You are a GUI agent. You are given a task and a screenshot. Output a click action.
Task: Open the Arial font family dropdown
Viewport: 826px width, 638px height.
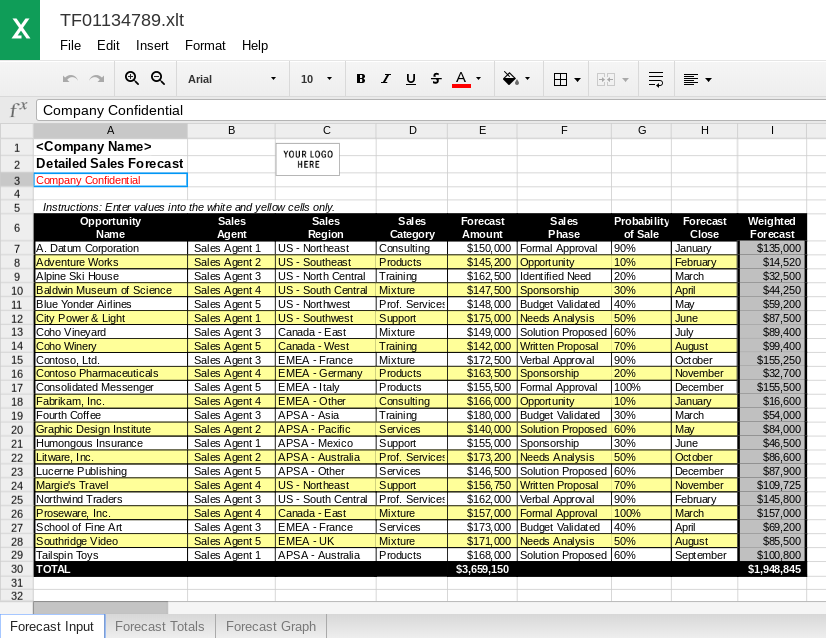tap(232, 79)
